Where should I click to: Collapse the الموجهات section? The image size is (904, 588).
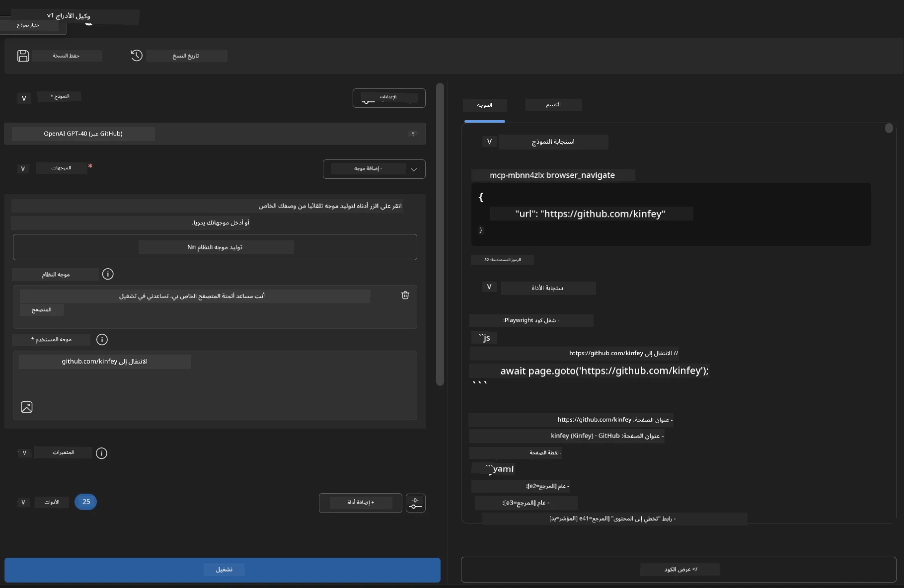(x=23, y=169)
